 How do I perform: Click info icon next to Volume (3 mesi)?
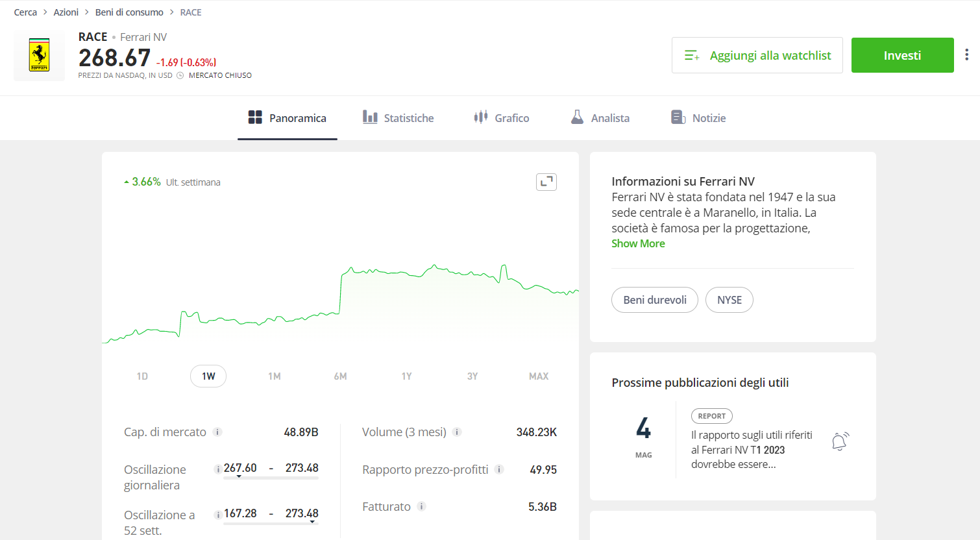point(457,432)
